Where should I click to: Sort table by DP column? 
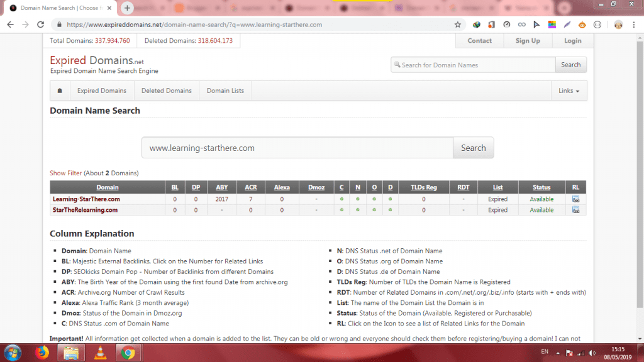[196, 187]
